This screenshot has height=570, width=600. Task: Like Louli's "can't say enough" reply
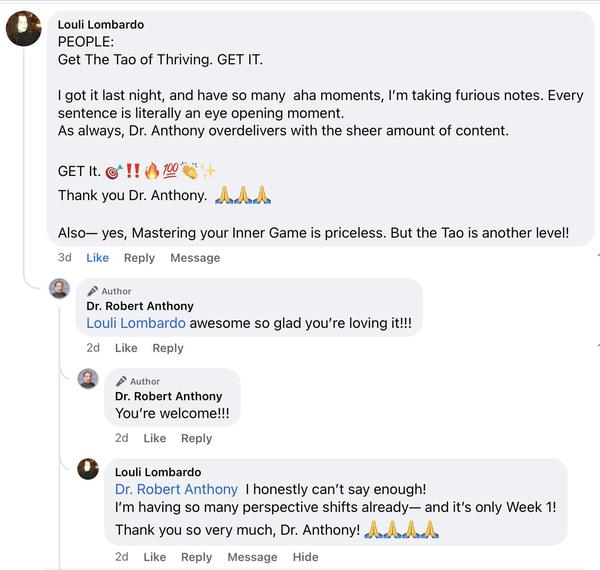coord(154,557)
